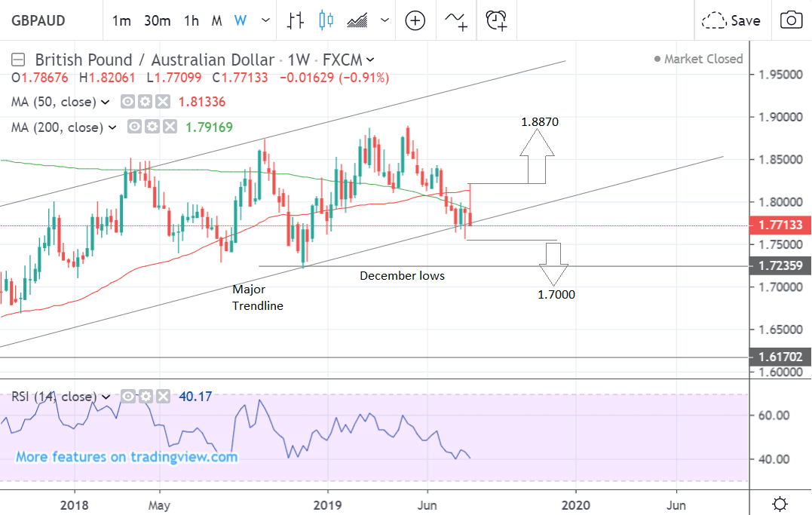Click the Area chart style icon
Image resolution: width=812 pixels, height=515 pixels.
click(357, 20)
